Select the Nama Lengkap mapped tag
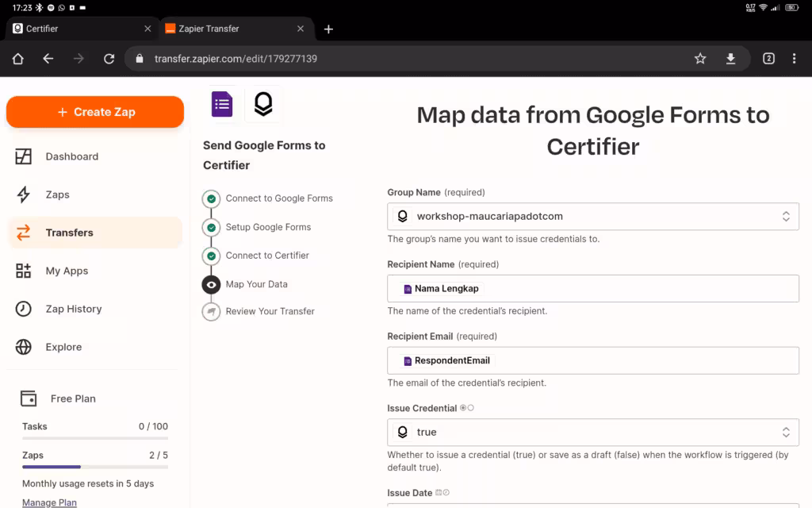 coord(441,289)
